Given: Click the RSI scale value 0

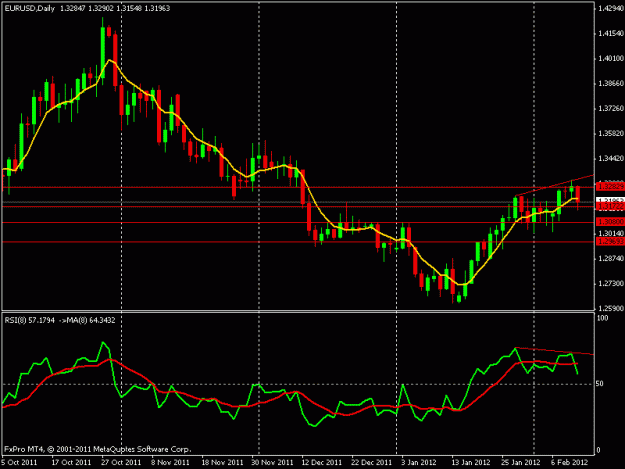Looking at the screenshot, I should pyautogui.click(x=598, y=450).
